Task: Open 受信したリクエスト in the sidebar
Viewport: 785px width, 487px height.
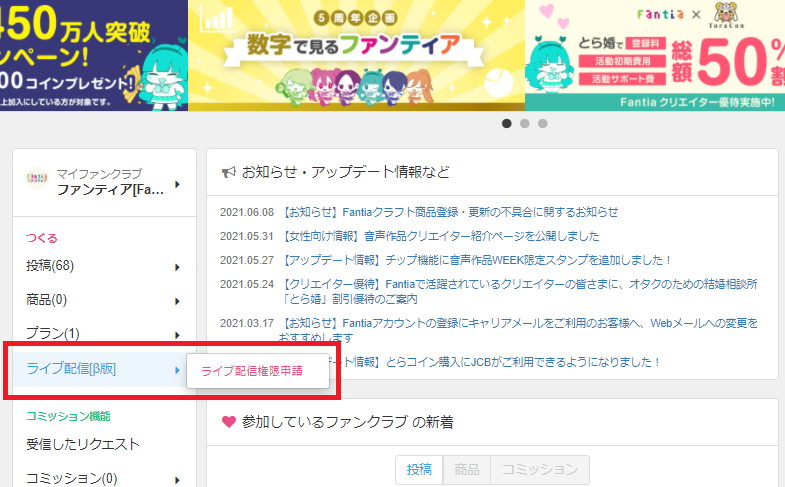Action: coord(83,444)
